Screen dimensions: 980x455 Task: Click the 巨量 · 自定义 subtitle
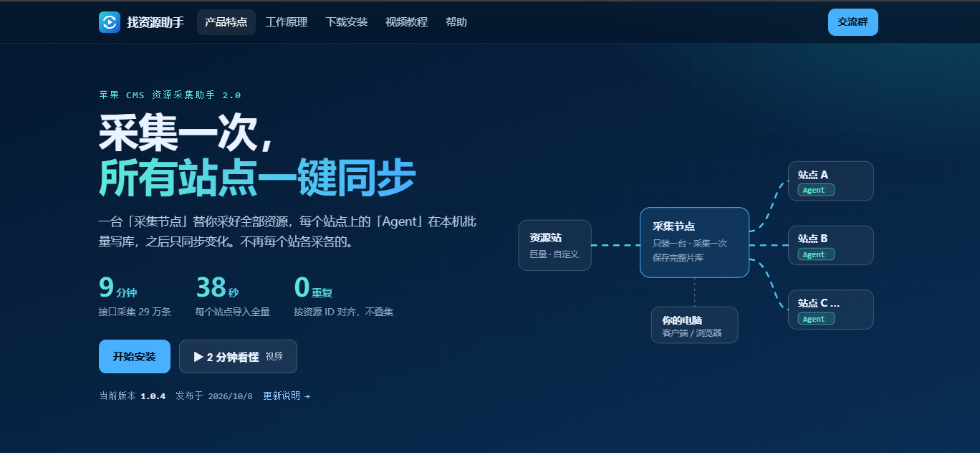point(554,254)
